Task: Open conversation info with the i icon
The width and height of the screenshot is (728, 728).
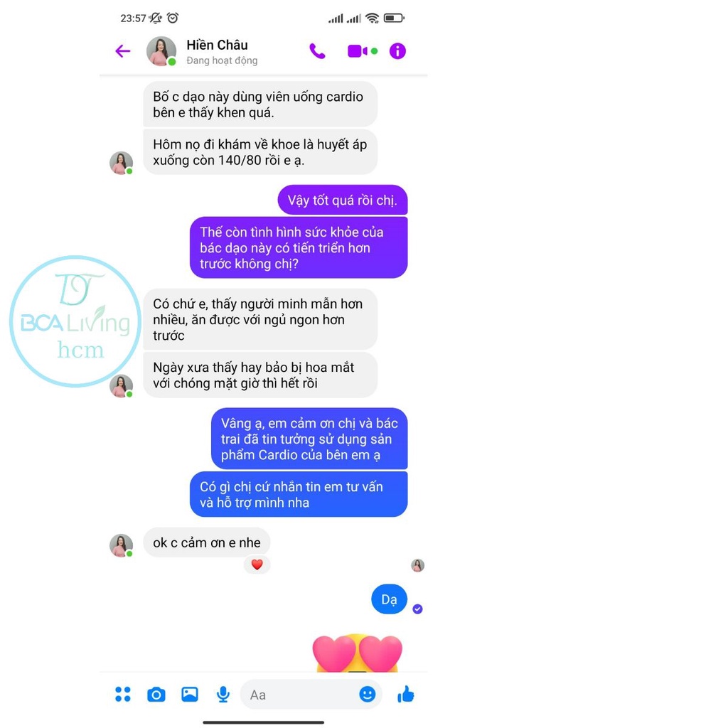Action: [397, 51]
